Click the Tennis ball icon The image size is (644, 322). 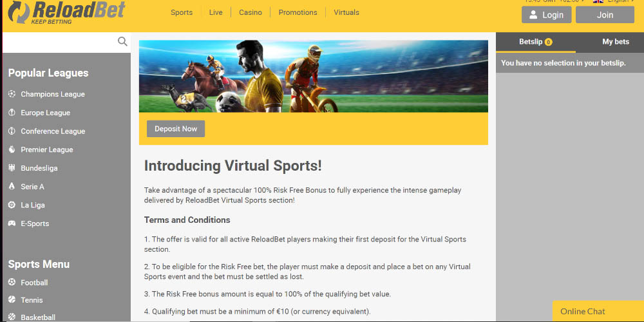[12, 300]
